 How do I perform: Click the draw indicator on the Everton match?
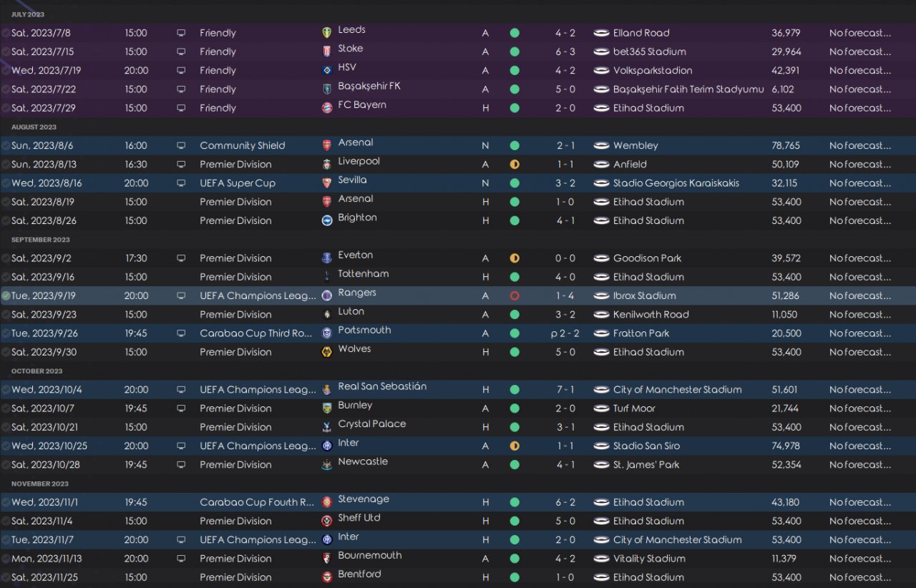[x=514, y=258]
